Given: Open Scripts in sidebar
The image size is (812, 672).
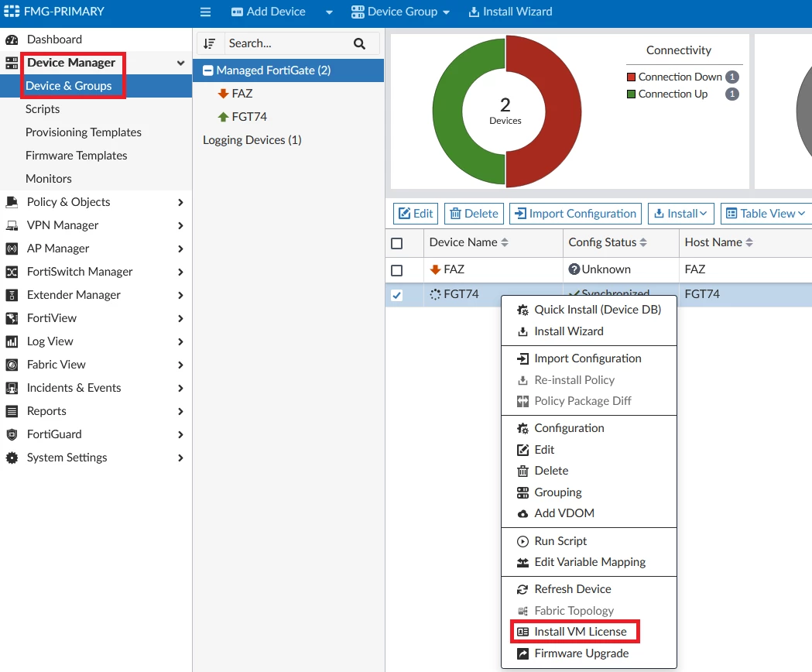Looking at the screenshot, I should tap(43, 109).
